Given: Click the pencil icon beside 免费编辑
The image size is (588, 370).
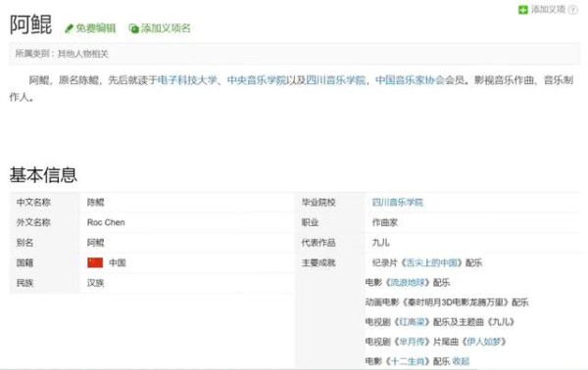Looking at the screenshot, I should pyautogui.click(x=69, y=28).
